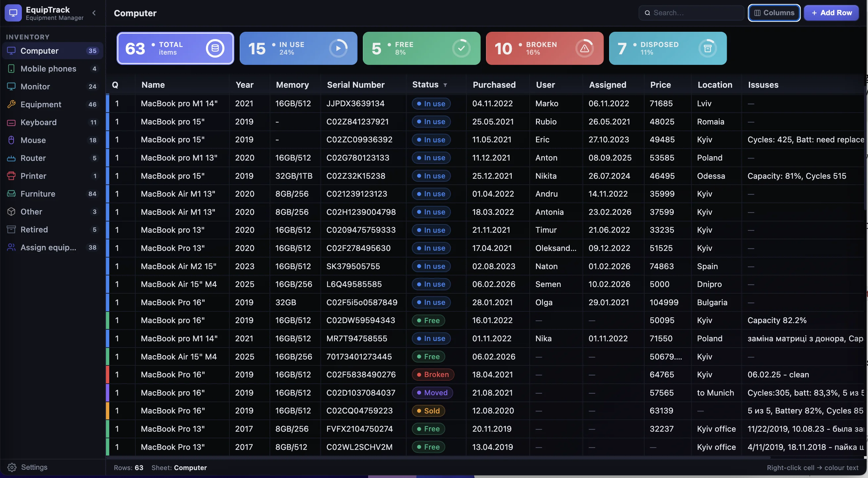Viewport: 868px width, 478px height.
Task: Click the Printer category icon
Action: 11,176
